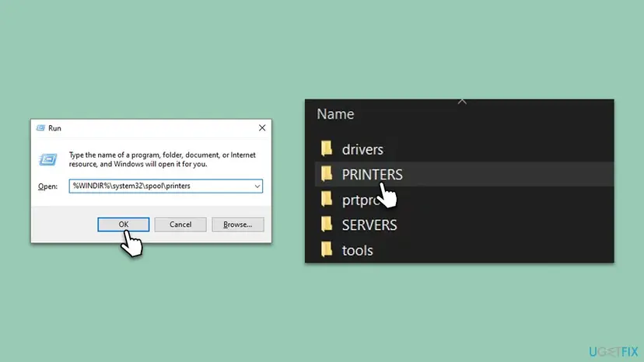644x362 pixels.
Task: Click the drivers folder name
Action: [x=362, y=149]
